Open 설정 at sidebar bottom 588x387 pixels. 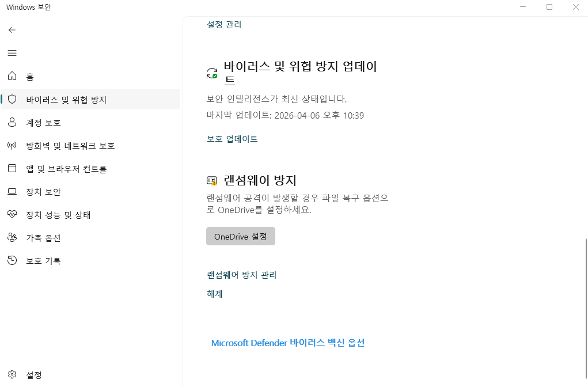point(90,375)
